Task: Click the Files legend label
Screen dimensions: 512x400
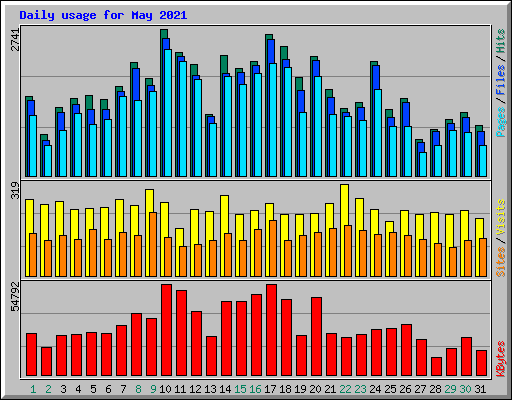Action: 501,79
